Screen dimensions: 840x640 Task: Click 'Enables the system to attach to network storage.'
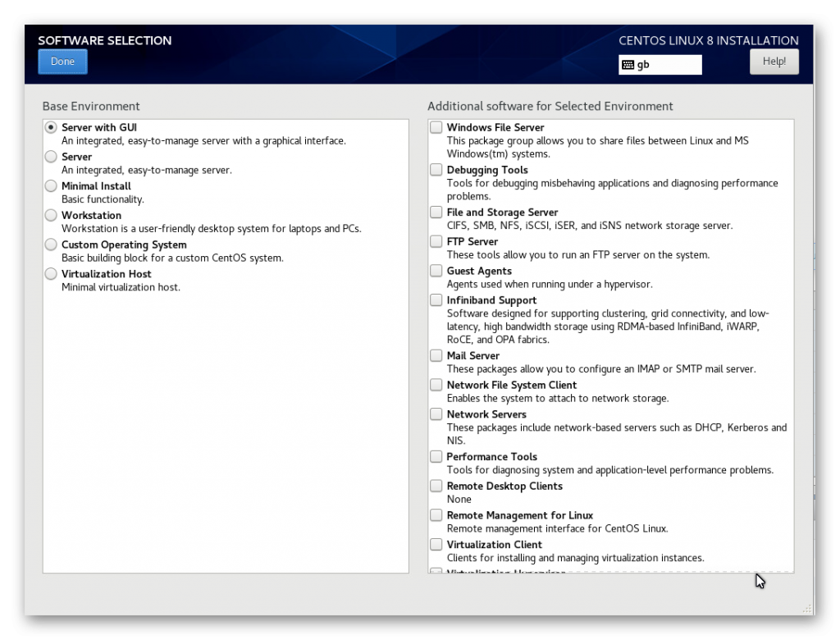click(558, 399)
